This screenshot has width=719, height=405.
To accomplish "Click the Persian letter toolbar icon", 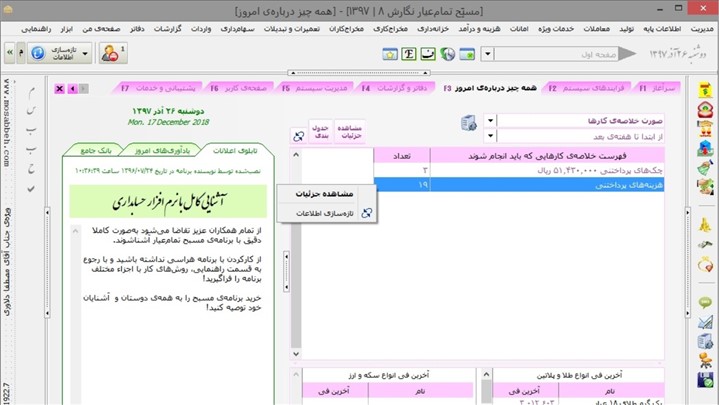I will click(428, 54).
